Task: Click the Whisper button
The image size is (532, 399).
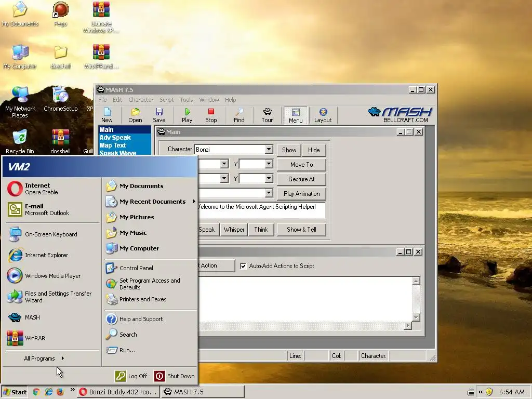Action: click(x=234, y=230)
